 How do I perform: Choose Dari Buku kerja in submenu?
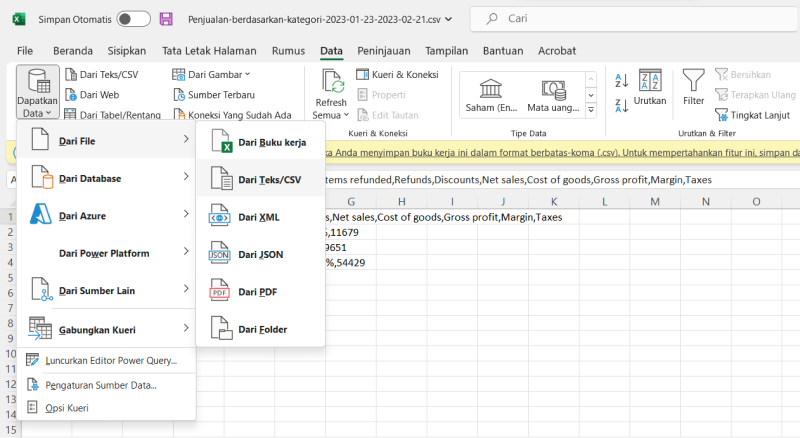click(x=261, y=142)
